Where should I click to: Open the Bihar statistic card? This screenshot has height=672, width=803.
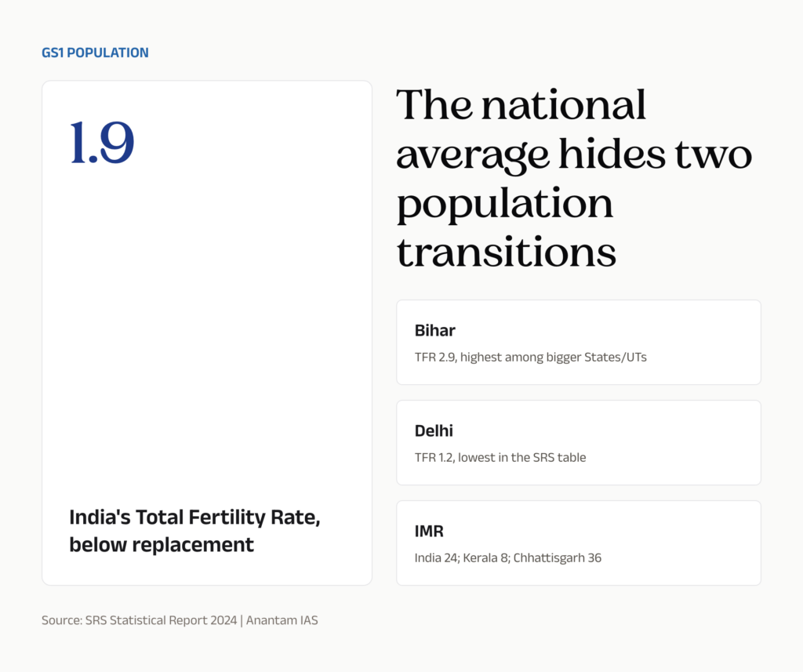click(x=579, y=342)
